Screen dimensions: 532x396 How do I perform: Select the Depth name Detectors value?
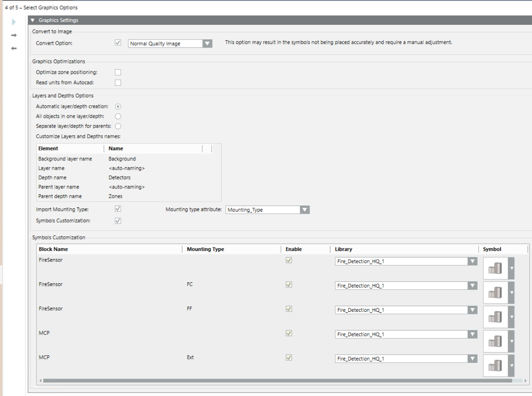pos(120,178)
